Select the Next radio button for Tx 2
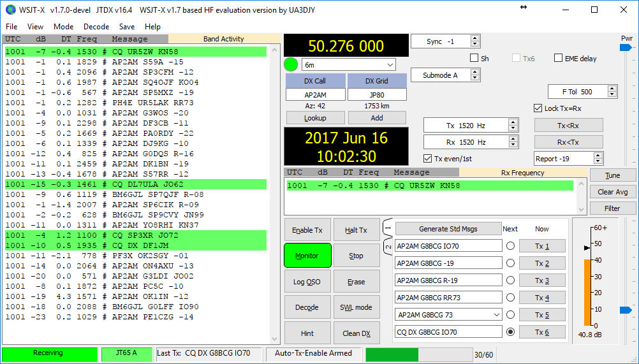This screenshot has height=364, width=639. tap(510, 263)
